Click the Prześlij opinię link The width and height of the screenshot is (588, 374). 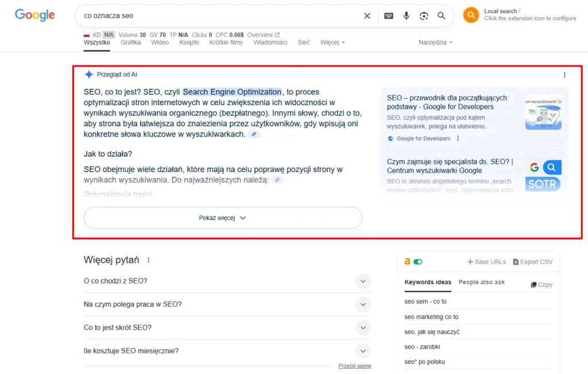355,366
